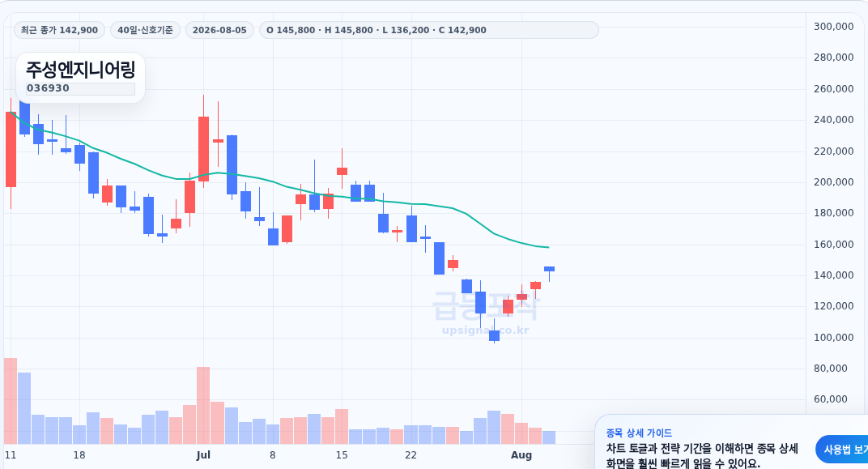Click the 18 date axis label
The width and height of the screenshot is (868, 469).
click(x=79, y=455)
